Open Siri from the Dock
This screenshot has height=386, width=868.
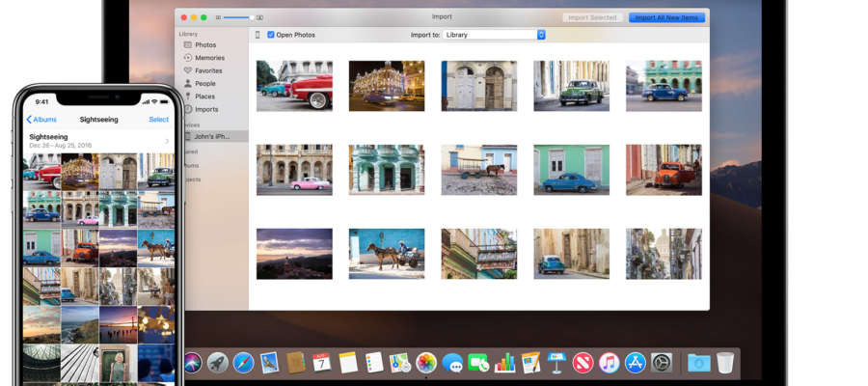pyautogui.click(x=193, y=363)
